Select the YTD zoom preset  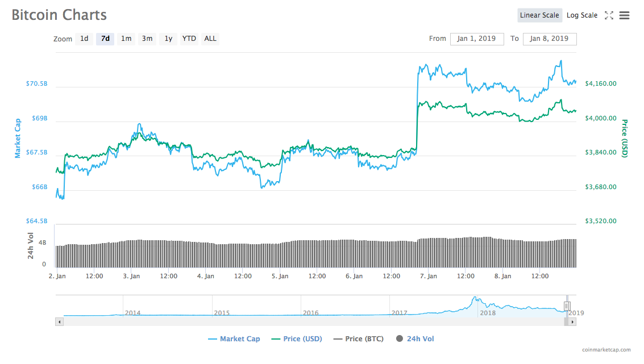click(x=189, y=39)
